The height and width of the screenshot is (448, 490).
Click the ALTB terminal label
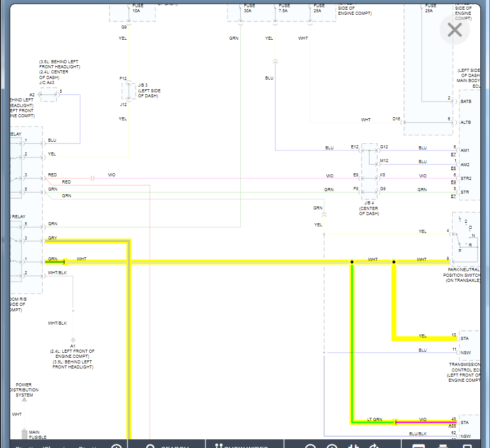(x=466, y=122)
